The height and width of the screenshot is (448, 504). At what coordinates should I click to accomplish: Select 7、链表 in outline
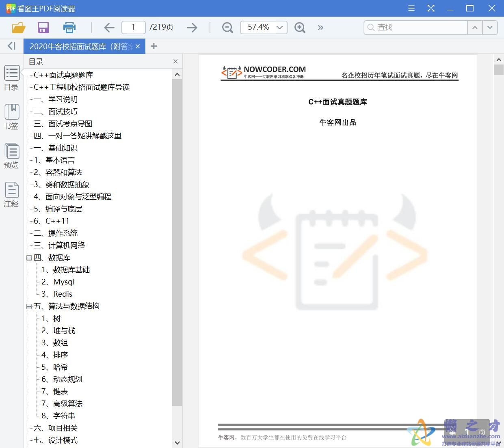click(x=54, y=392)
